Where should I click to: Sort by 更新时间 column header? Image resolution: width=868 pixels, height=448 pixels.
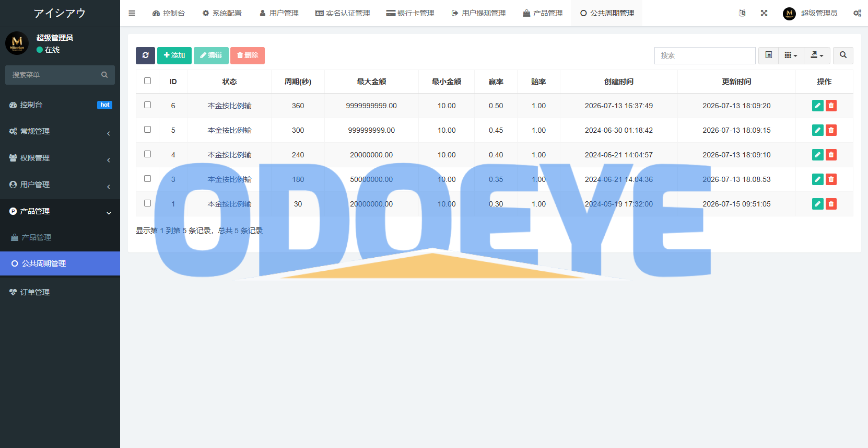(x=736, y=82)
